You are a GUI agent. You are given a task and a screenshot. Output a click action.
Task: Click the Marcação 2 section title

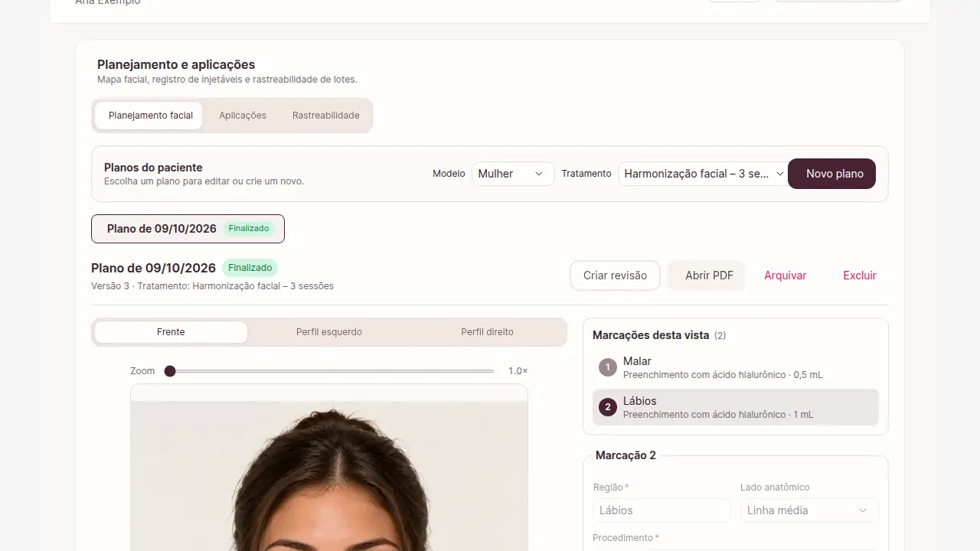(626, 455)
